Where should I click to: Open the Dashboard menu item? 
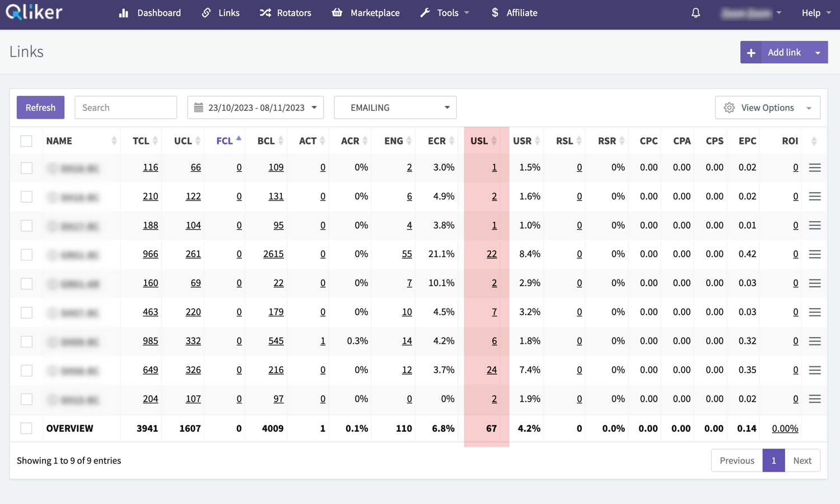pyautogui.click(x=150, y=12)
